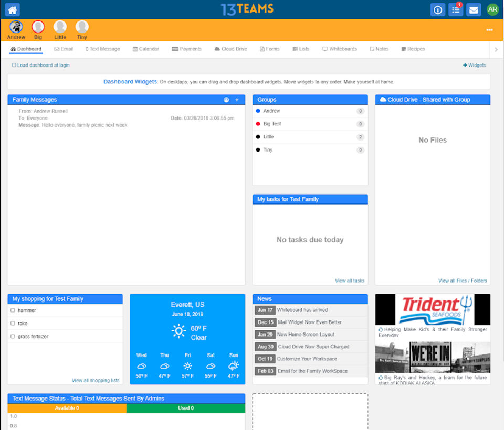Enable Load dashboard at login checkbox
504x430 pixels.
(14, 65)
